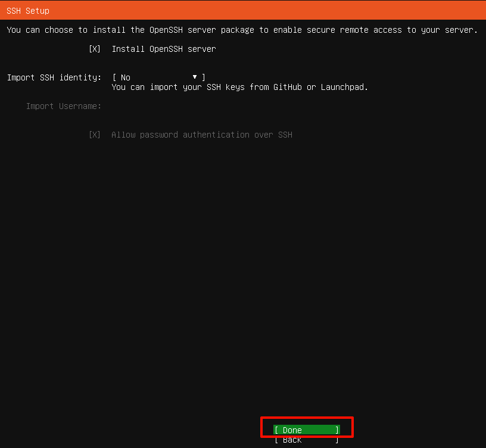The image size is (486, 448).
Task: Click the down arrow in the identity selector
Action: (x=194, y=77)
